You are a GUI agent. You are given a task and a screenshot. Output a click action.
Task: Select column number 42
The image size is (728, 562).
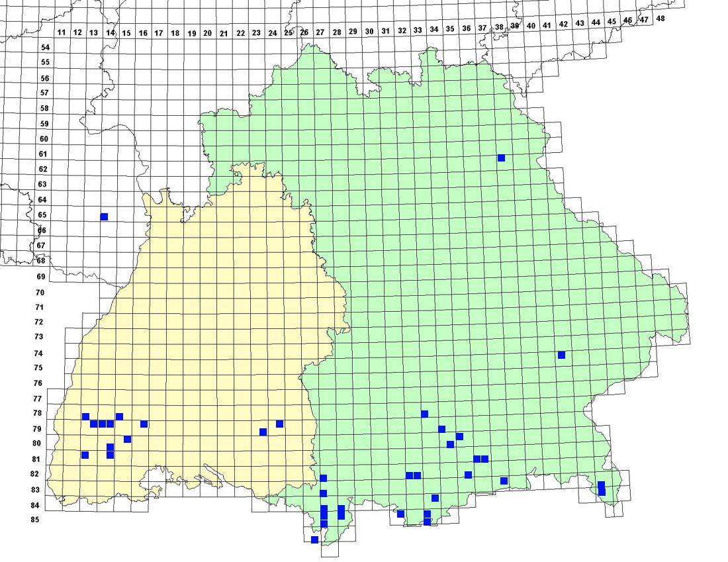pyautogui.click(x=563, y=24)
